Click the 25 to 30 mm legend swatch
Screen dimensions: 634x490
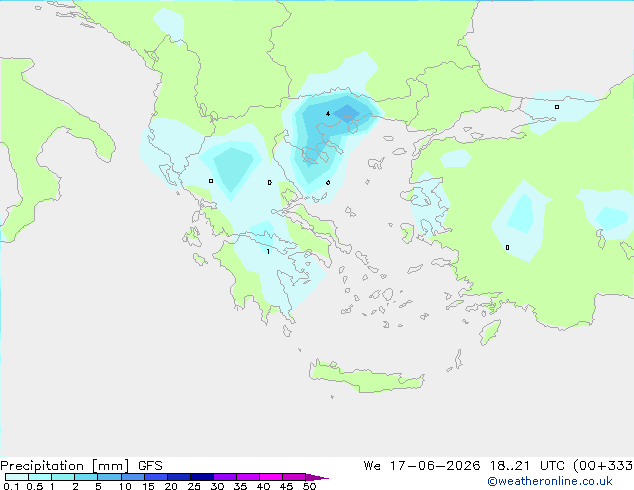point(202,477)
